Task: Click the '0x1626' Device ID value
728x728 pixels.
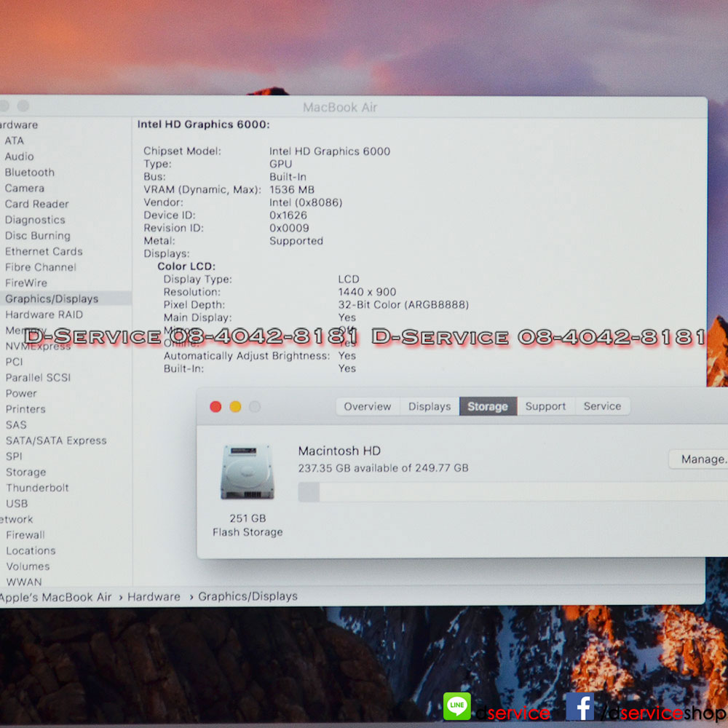Action: [288, 215]
